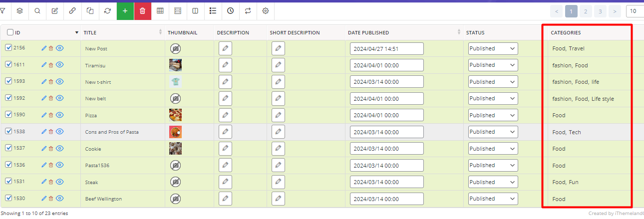Open status dropdown for Pizza
Screen dimensions: 644x219
point(493,115)
